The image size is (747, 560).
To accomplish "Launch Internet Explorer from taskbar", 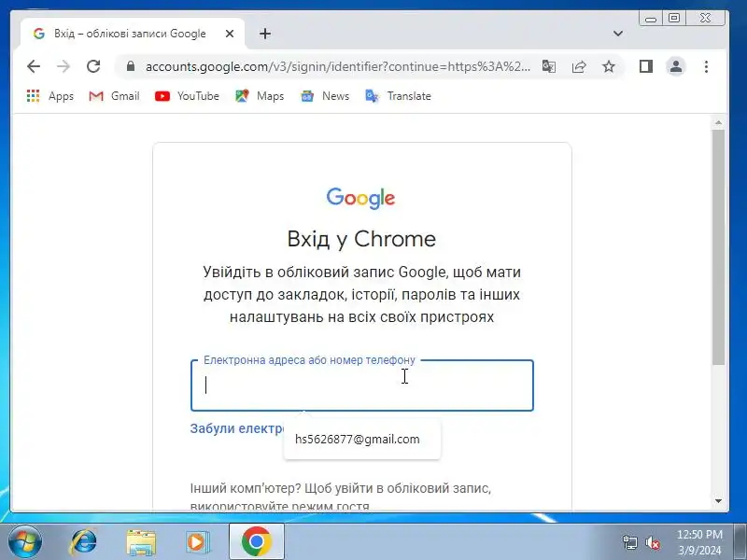I will coord(83,542).
